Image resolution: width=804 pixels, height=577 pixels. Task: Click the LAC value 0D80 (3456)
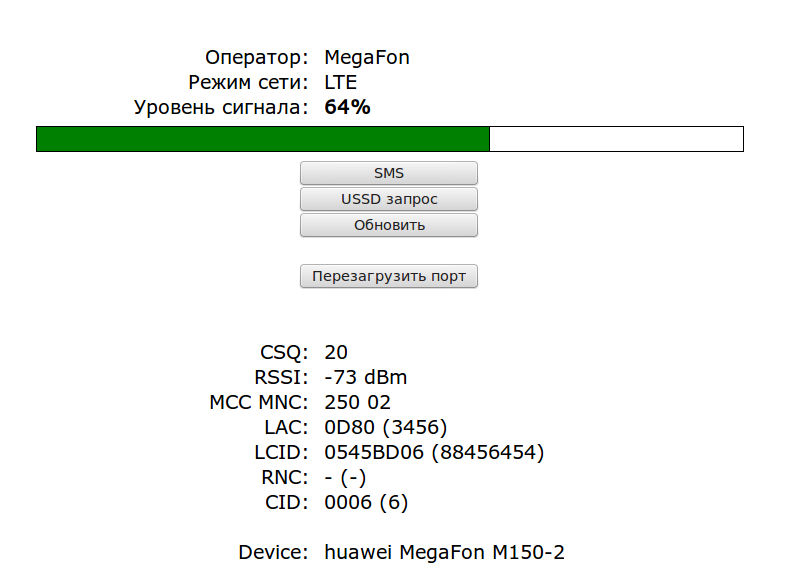pos(385,428)
